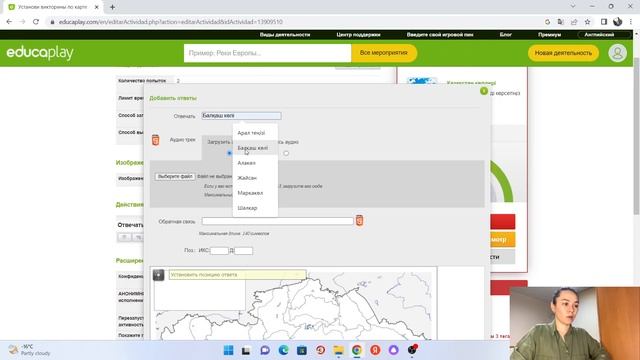
Task: Click the red button on right panel
Action: (x=502, y=222)
